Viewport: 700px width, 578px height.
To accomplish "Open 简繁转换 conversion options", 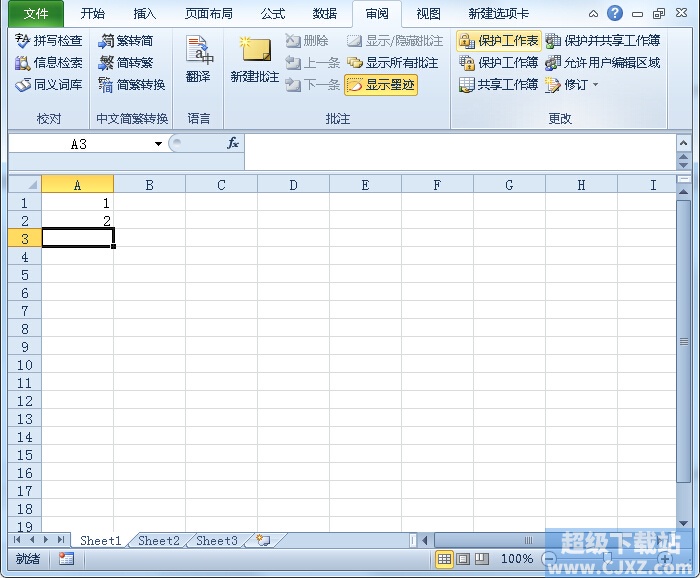I will (x=132, y=84).
